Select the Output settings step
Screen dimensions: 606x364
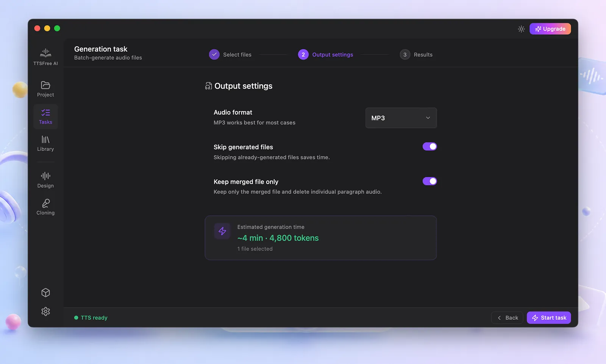click(325, 54)
